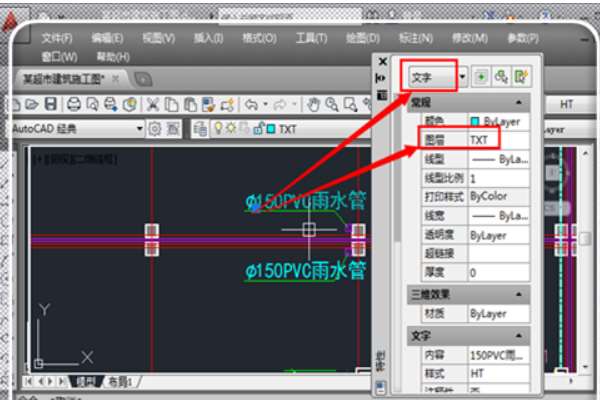Toggle the layer lock padlock icon
Screen dimensions: 600x400
(x=259, y=129)
